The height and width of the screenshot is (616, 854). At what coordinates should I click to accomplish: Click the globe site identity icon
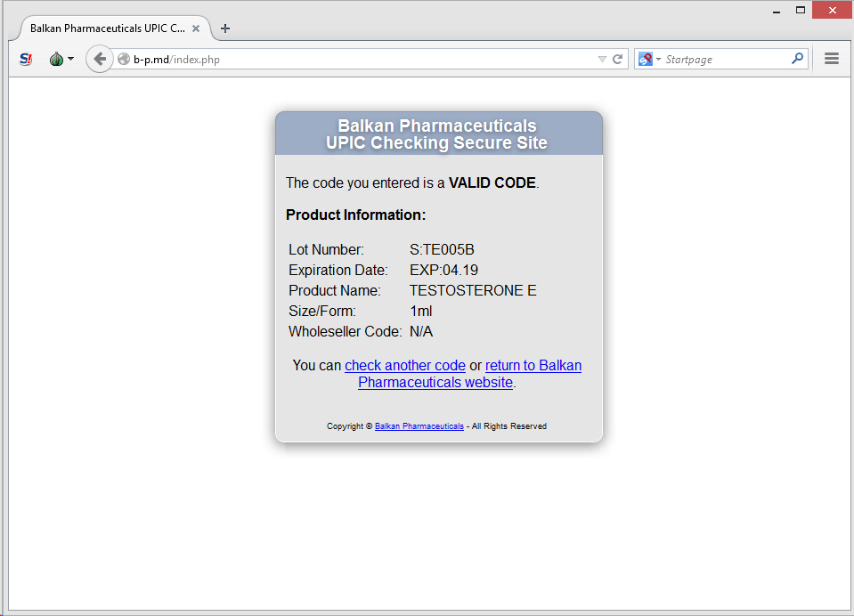click(124, 59)
